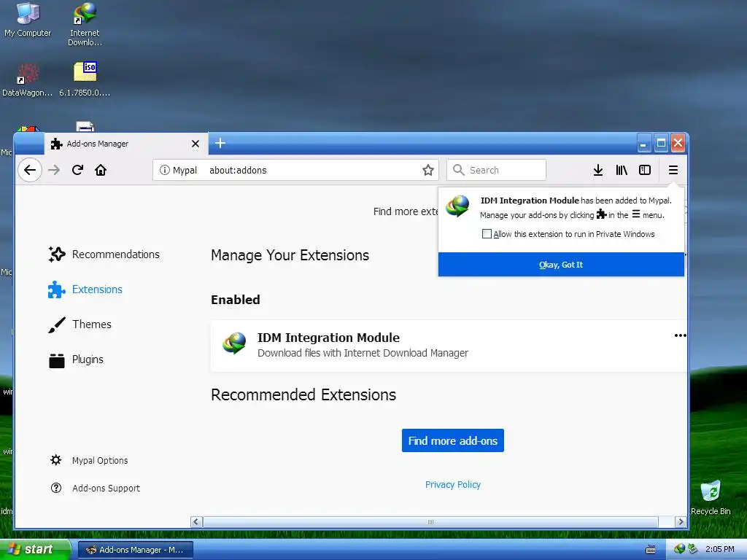Open the hamburger application menu
This screenshot has width=747, height=560.
(673, 170)
